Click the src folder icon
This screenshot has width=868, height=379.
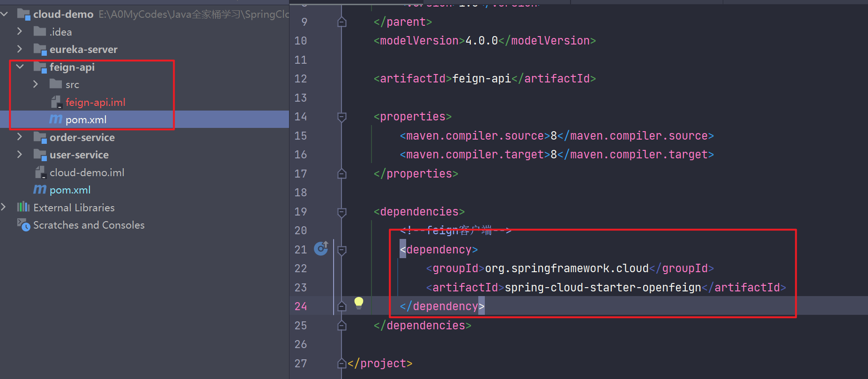(x=56, y=84)
